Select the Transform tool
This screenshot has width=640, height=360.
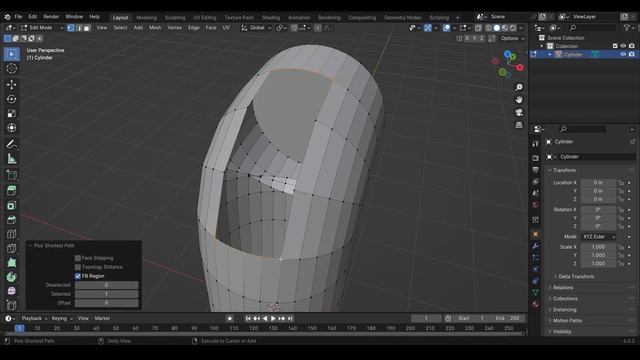coord(11,128)
